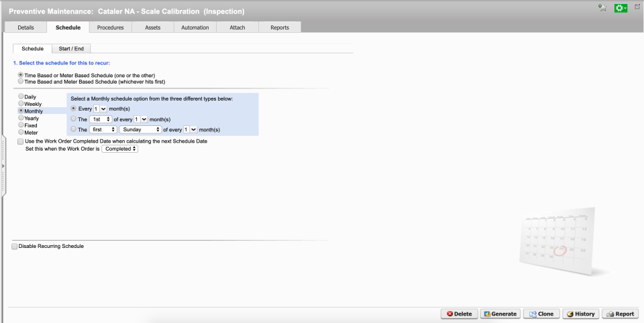Click the Delete button

click(459, 314)
